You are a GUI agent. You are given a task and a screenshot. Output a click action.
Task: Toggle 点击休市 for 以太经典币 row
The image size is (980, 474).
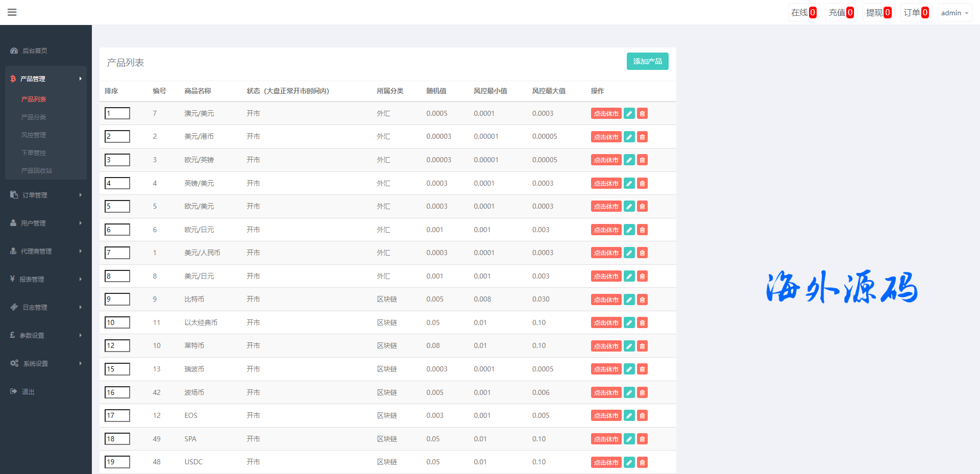coord(606,322)
